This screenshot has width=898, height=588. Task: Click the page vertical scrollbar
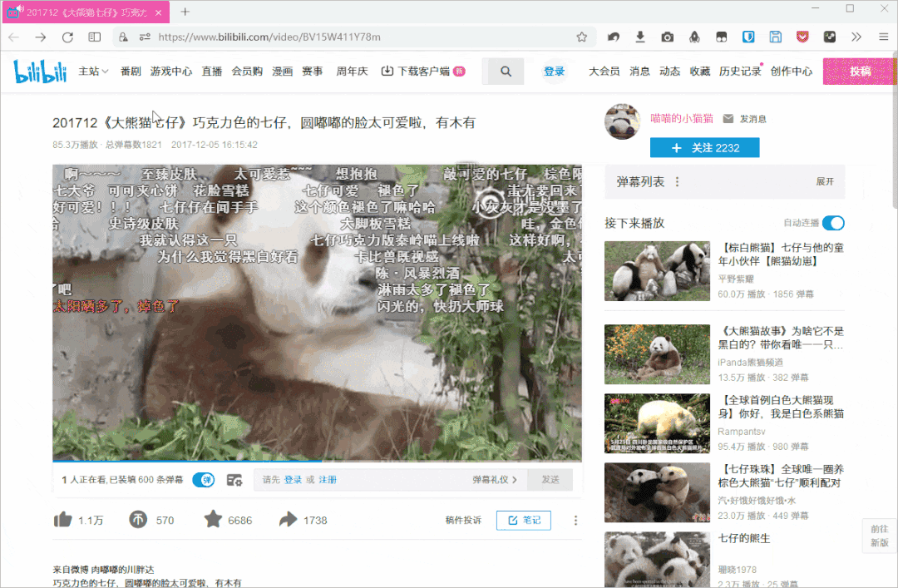click(x=894, y=131)
